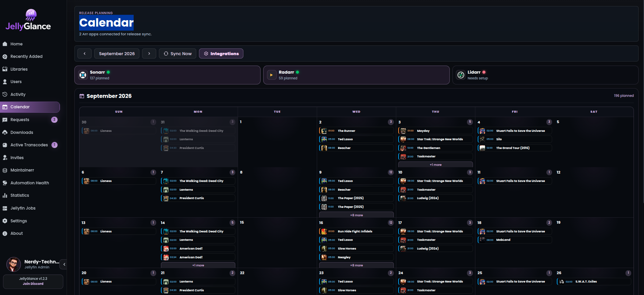Image resolution: width=644 pixels, height=295 pixels.
Task: Click the Active Transcodes count badge
Action: 55,145
